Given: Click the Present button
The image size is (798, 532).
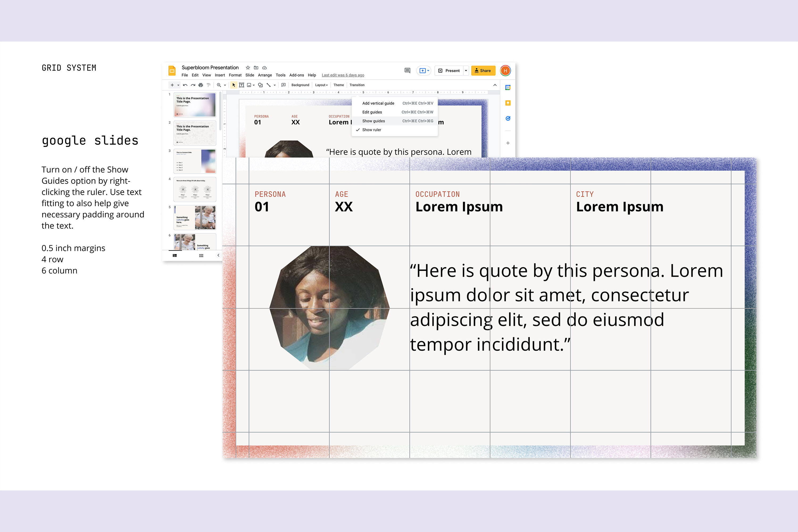Looking at the screenshot, I should (449, 70).
